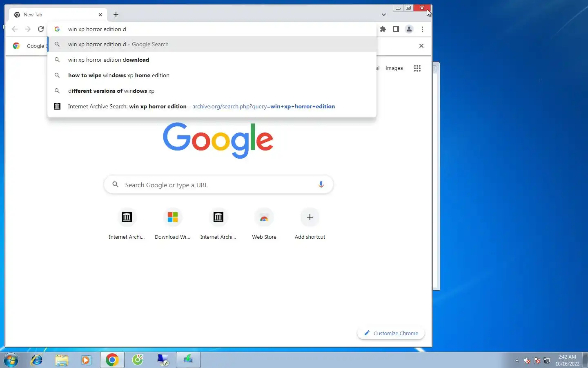Click the Show desktop strip
Screen dimensions: 588x368
click(x=585, y=360)
